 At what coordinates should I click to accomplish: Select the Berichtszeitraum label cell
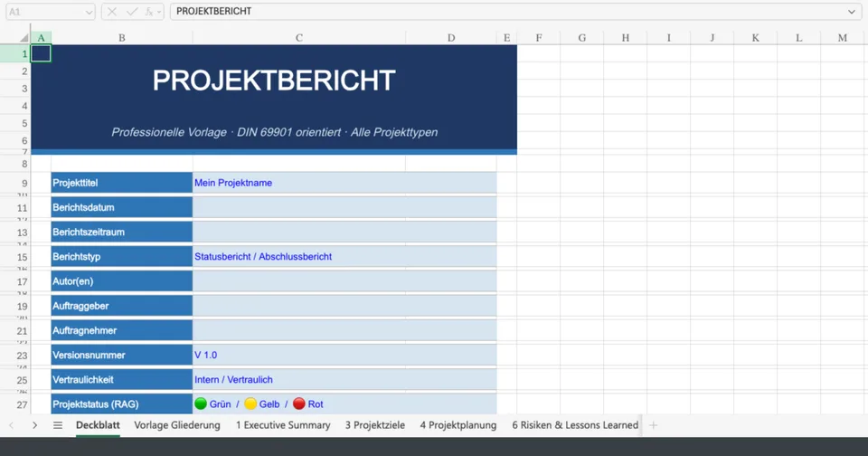coord(122,232)
